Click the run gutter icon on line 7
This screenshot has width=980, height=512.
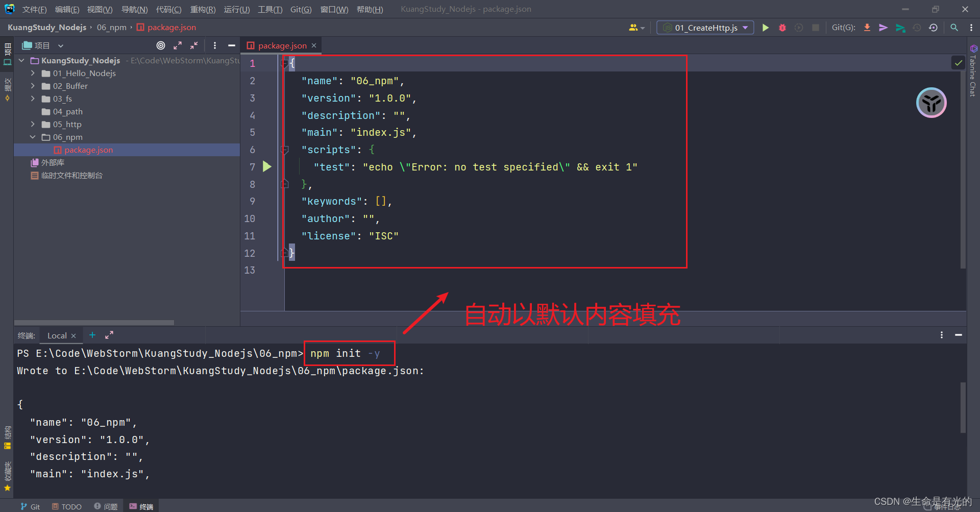point(267,166)
